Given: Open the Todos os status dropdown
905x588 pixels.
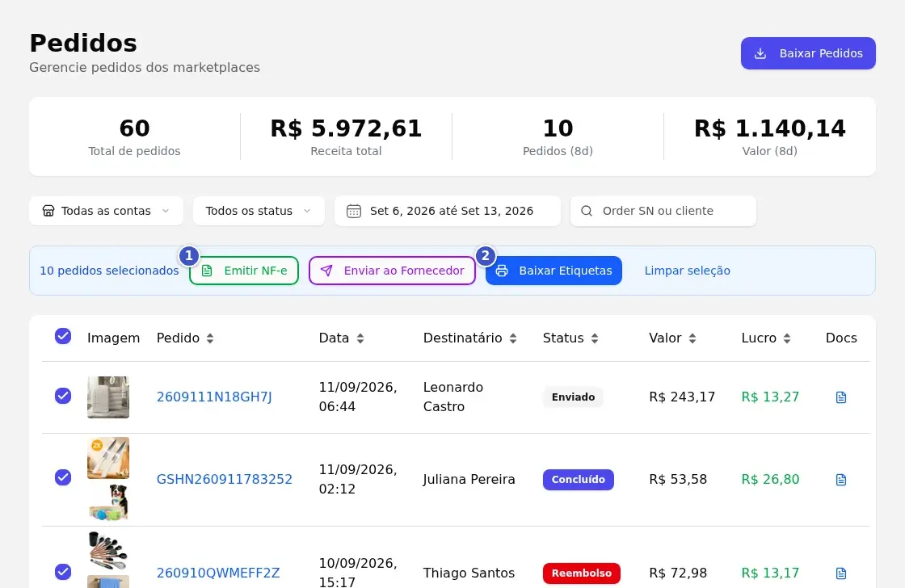Looking at the screenshot, I should tap(259, 211).
